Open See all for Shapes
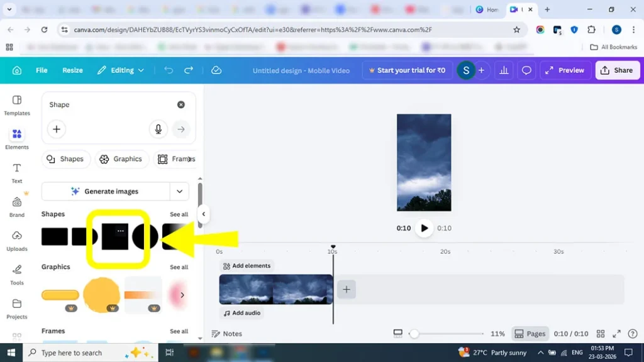The height and width of the screenshot is (362, 644). 179,214
